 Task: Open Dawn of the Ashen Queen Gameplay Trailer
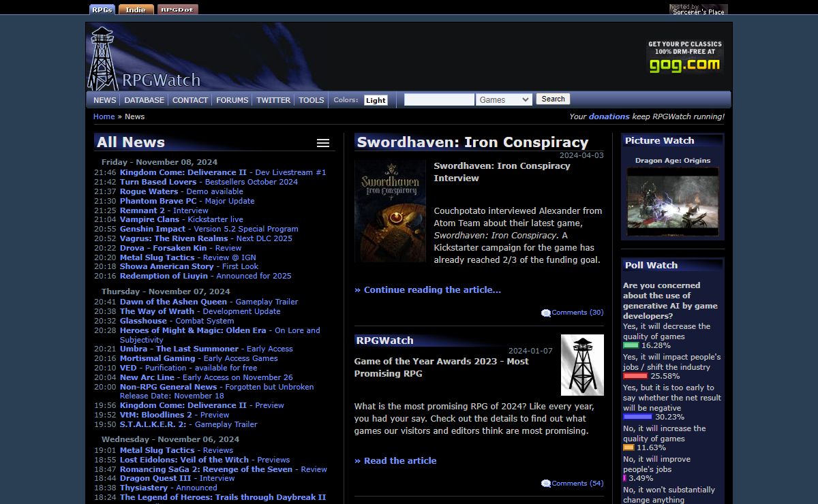(209, 302)
